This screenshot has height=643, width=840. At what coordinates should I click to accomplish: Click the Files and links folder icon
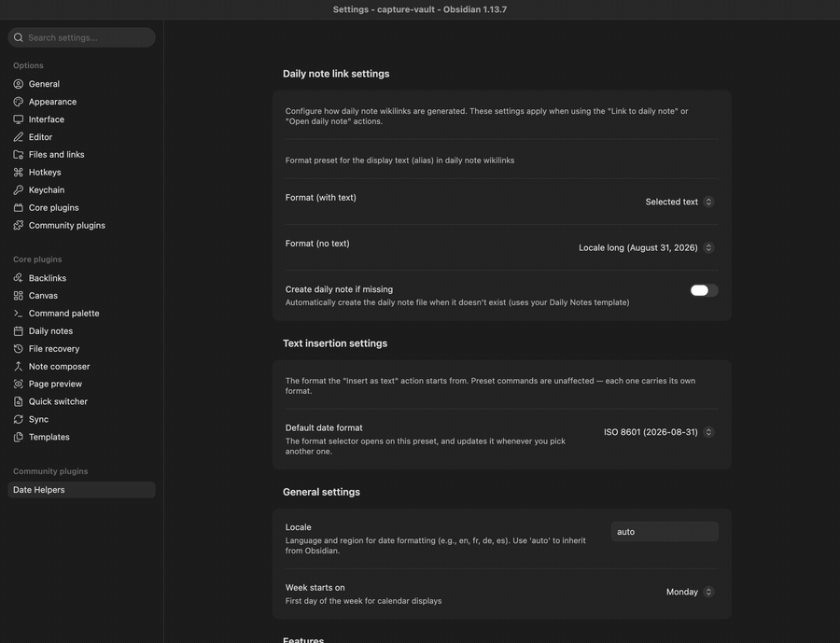(x=19, y=155)
